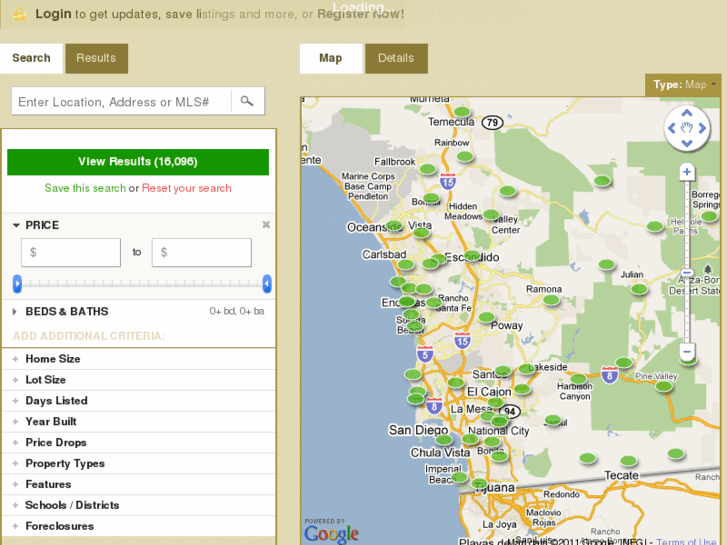Switch to the Search tab
The image size is (727, 545).
pyautogui.click(x=31, y=58)
